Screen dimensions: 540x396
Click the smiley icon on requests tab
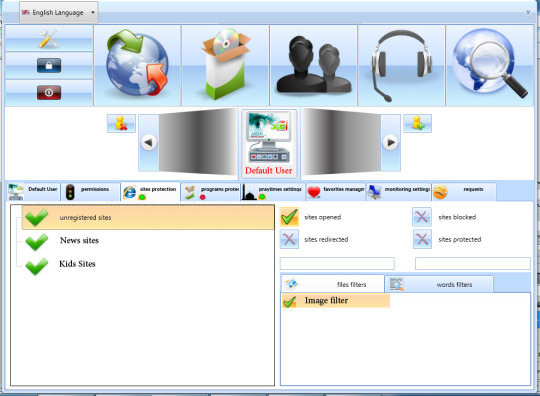[x=440, y=192]
